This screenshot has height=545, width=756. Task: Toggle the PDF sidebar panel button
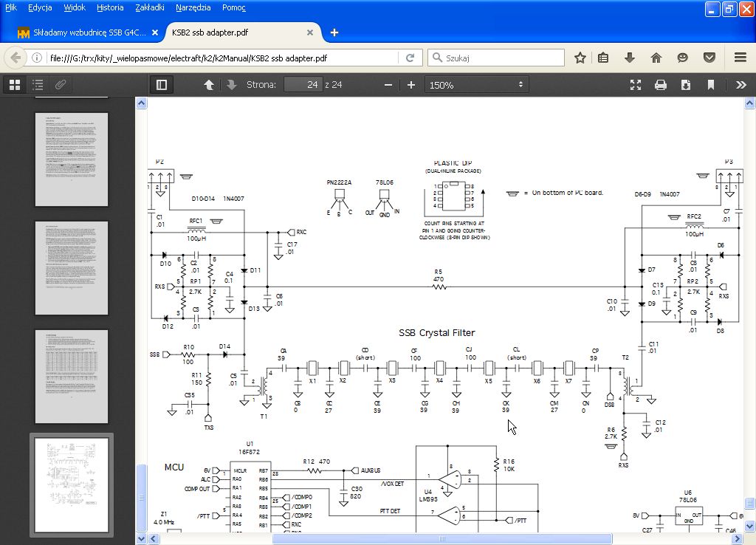(x=162, y=85)
